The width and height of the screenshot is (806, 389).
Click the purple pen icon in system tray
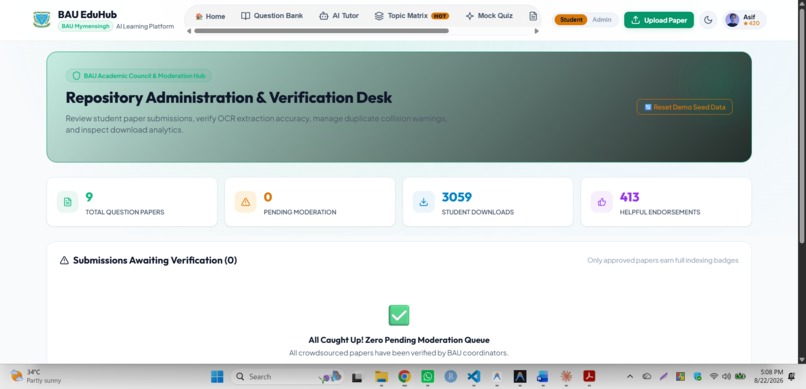point(664,377)
